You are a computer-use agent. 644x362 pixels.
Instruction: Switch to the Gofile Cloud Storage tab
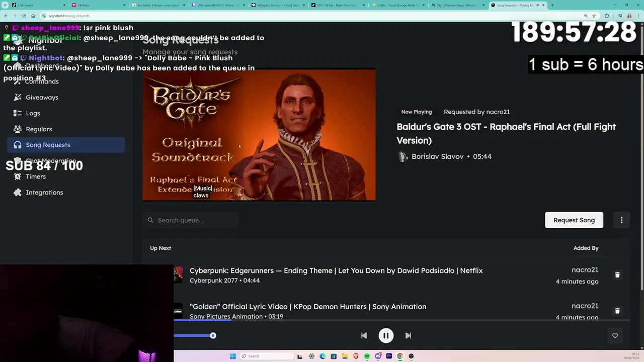pos(396,5)
